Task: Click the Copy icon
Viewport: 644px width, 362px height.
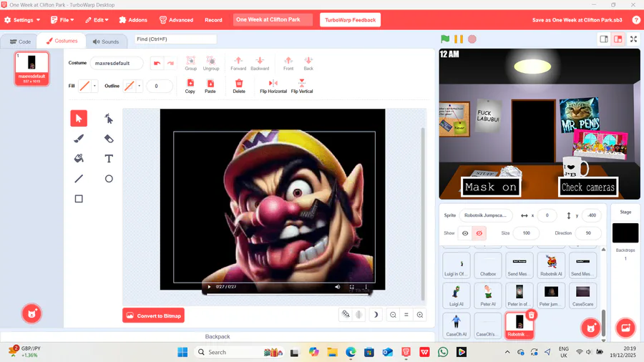Action: pyautogui.click(x=190, y=86)
